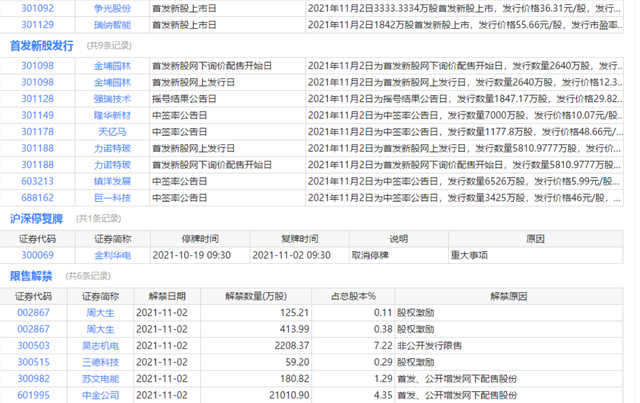Image resolution: width=640 pixels, height=403 pixels.
Task: Open the 金利华电 stock name link
Action: (x=112, y=255)
